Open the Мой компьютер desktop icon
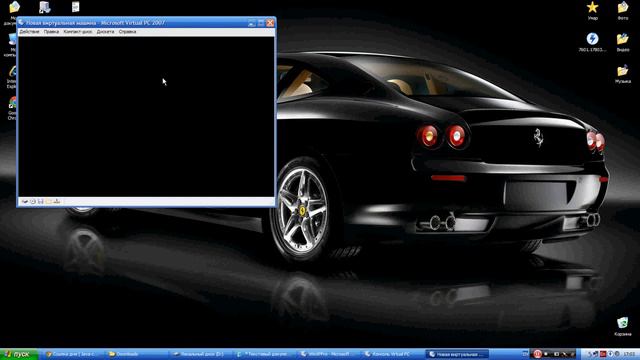This screenshot has width=640, height=360. 12,40
